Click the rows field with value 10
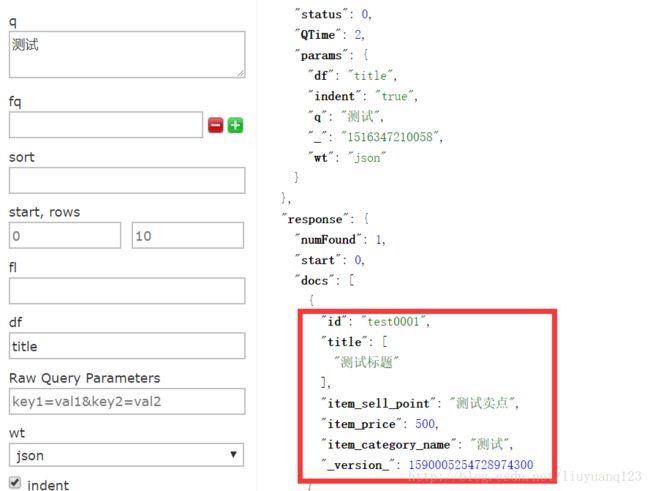The width and height of the screenshot is (650, 491). pos(188,235)
